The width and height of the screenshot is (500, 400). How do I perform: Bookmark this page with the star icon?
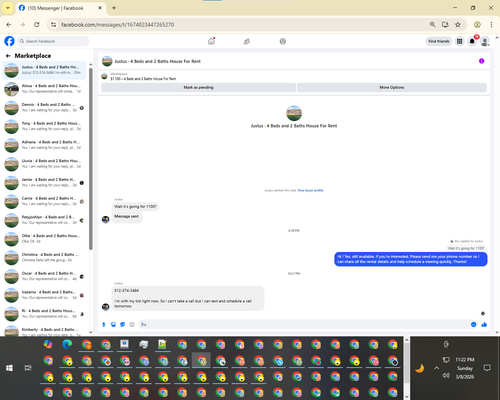(458, 25)
